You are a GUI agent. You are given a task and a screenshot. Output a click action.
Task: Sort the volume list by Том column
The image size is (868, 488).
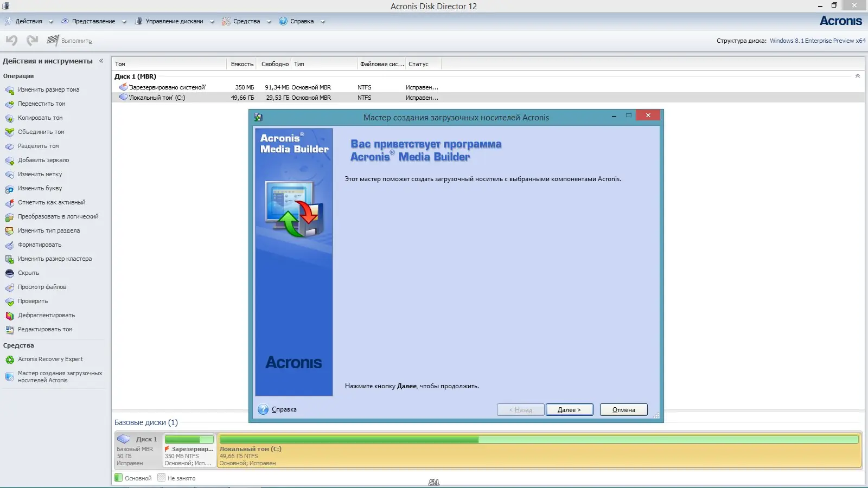169,64
